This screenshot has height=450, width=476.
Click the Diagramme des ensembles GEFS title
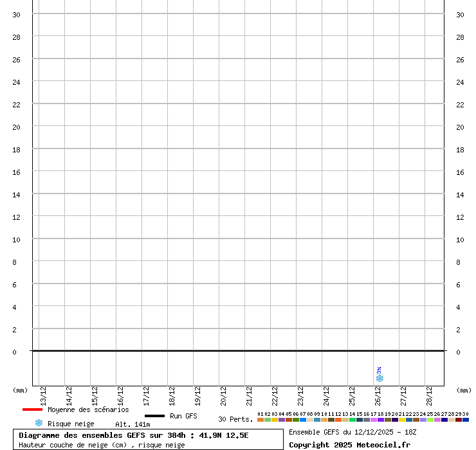pyautogui.click(x=134, y=435)
